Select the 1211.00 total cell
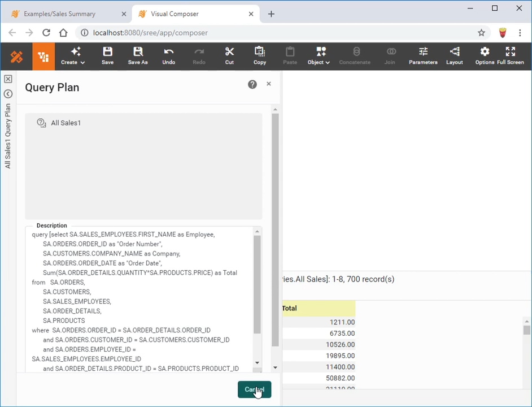The image size is (532, 407). coord(319,322)
